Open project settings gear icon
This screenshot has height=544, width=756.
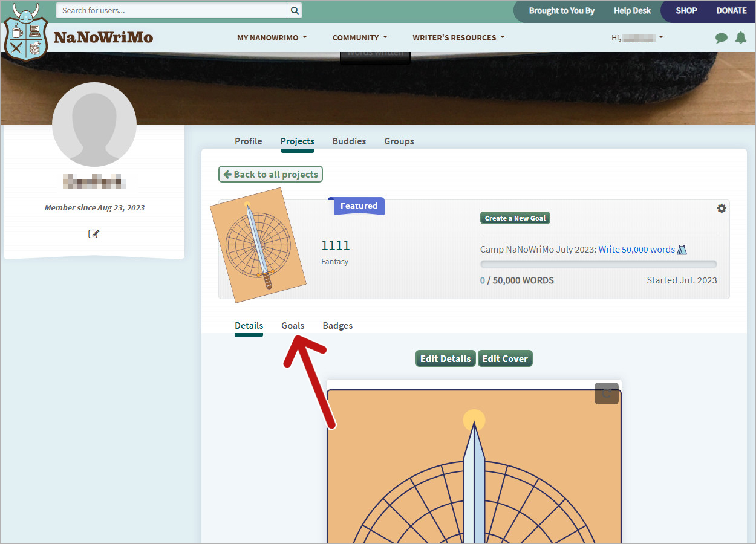pos(722,208)
